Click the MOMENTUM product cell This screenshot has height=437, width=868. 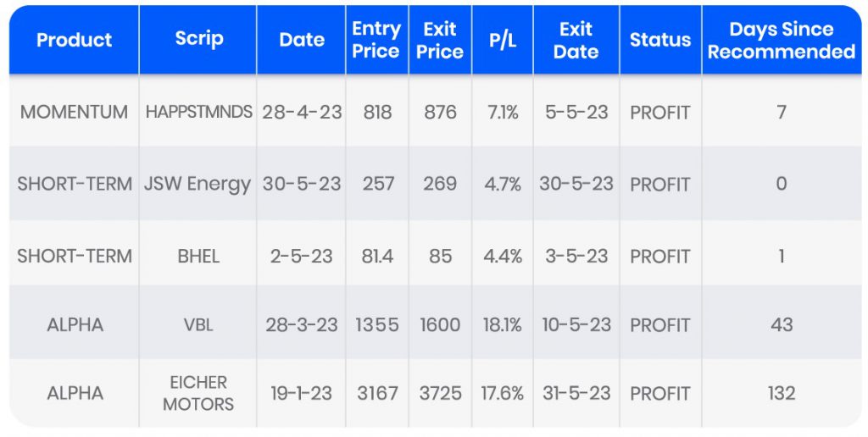point(75,112)
